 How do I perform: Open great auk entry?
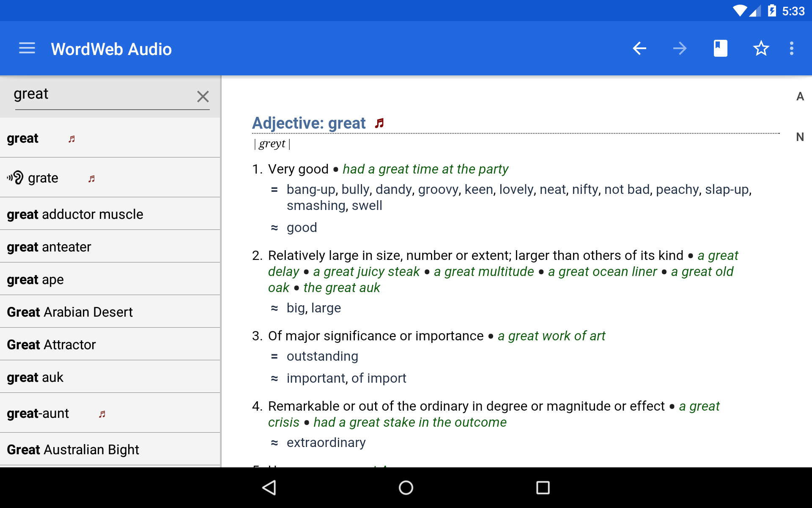(x=110, y=377)
